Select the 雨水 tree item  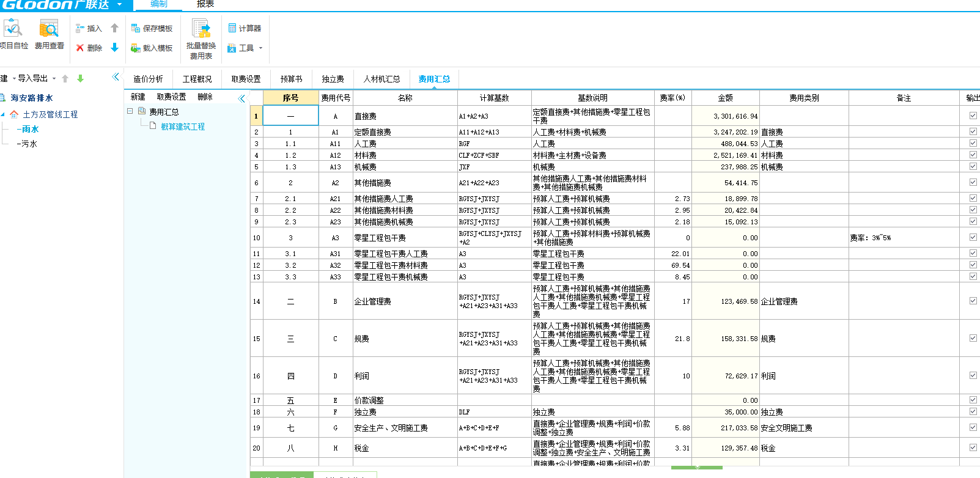click(x=30, y=129)
